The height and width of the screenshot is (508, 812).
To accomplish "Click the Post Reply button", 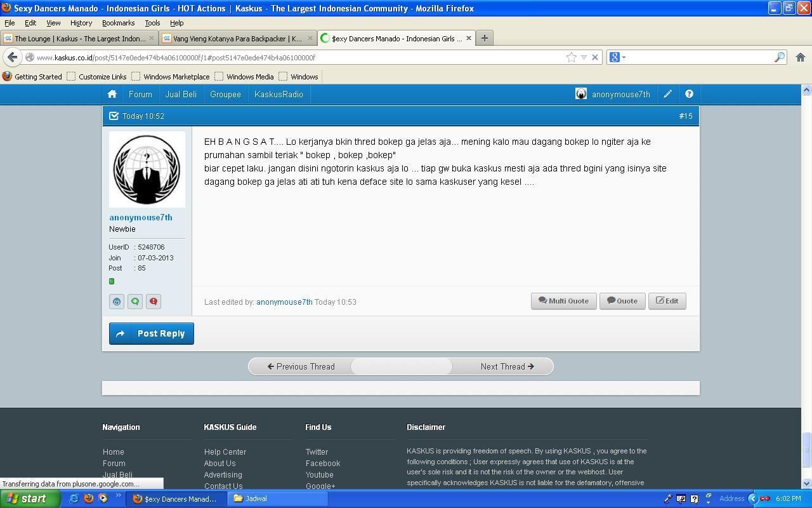I will (152, 333).
